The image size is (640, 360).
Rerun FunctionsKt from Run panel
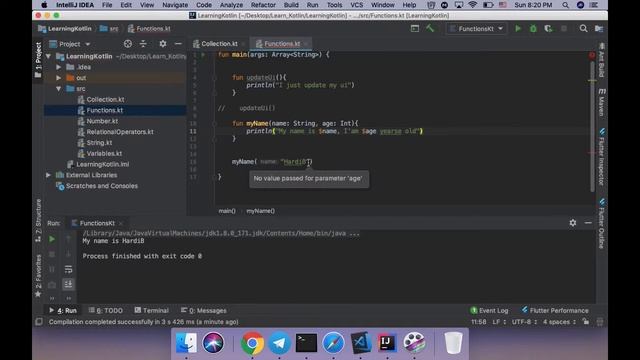pyautogui.click(x=52, y=239)
